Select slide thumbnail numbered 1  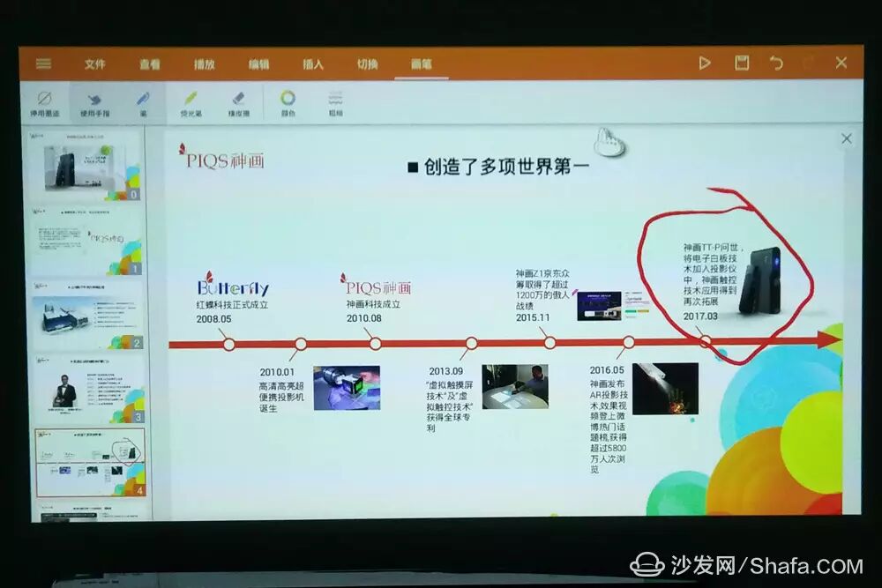pos(86,242)
